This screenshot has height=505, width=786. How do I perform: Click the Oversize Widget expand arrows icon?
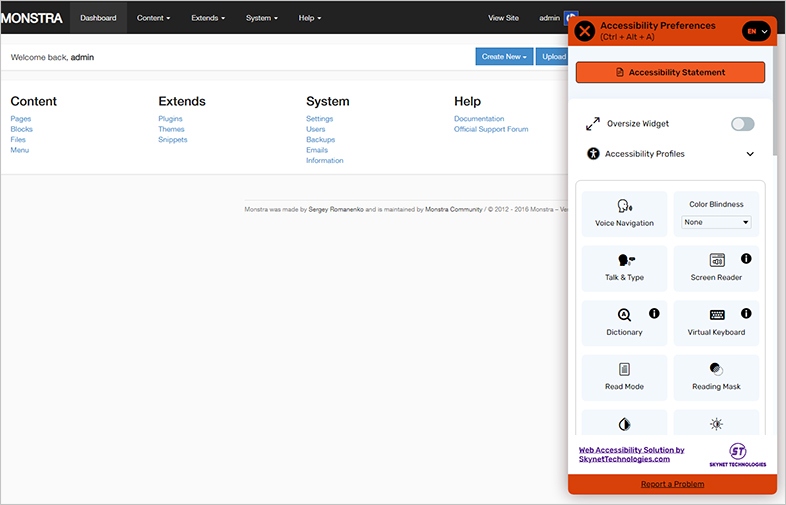[x=593, y=124]
